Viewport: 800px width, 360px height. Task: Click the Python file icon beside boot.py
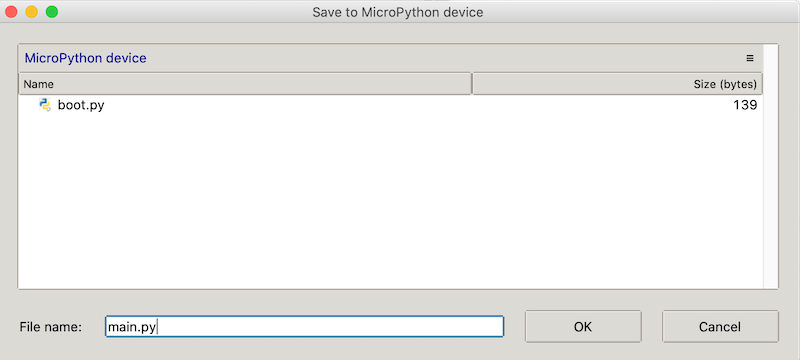pos(45,105)
